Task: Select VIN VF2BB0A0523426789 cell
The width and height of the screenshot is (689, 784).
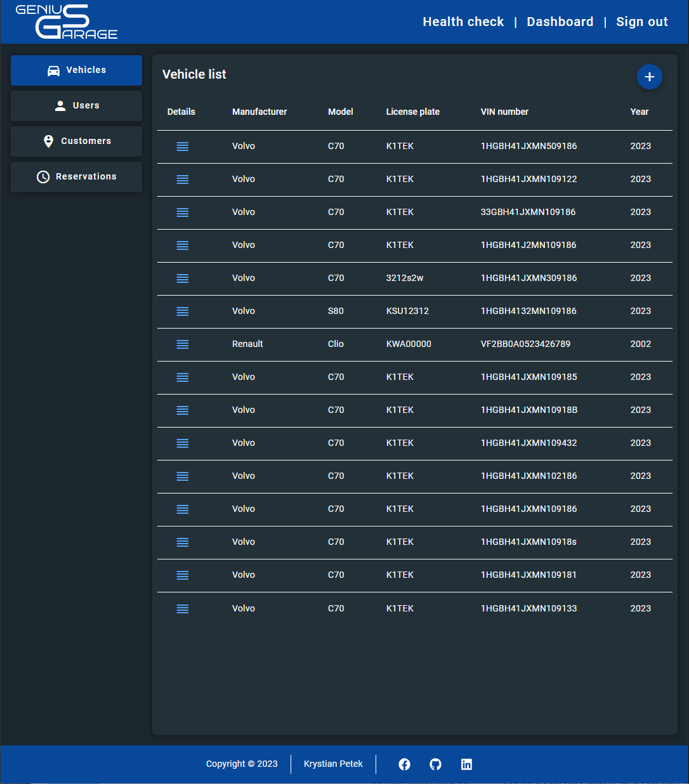Action: (525, 344)
